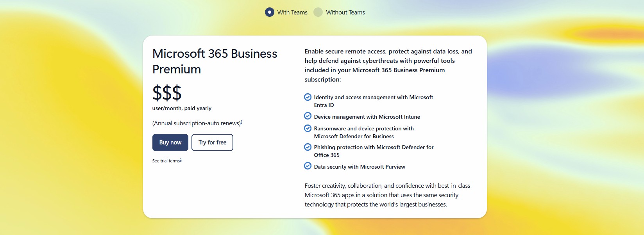Select the Without Teams radio option

pos(318,12)
